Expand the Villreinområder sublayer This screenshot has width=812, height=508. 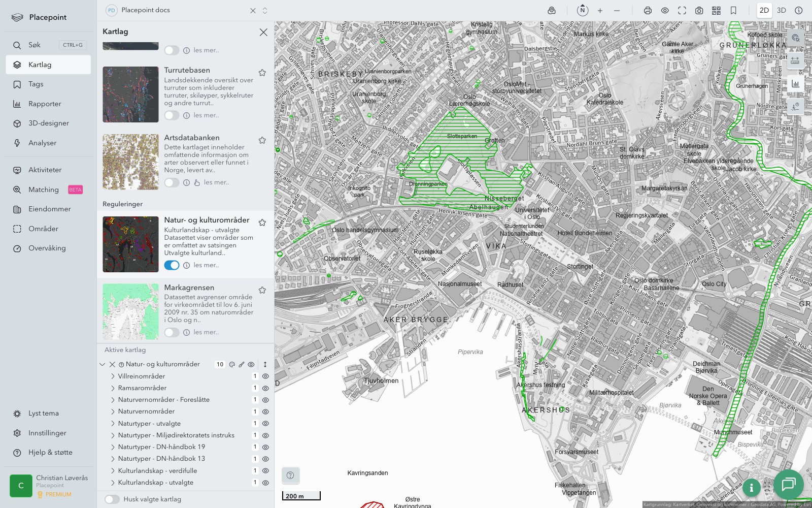[x=113, y=376]
